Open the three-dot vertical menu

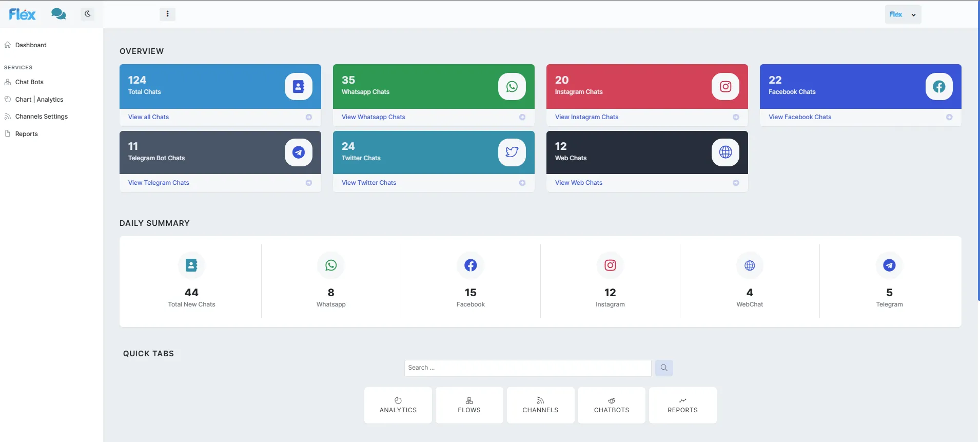[x=167, y=14]
